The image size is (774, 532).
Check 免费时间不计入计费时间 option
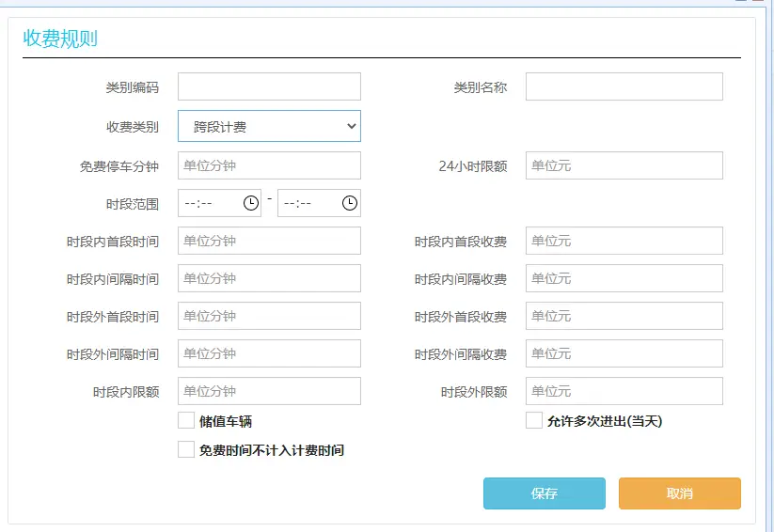pyautogui.click(x=186, y=450)
